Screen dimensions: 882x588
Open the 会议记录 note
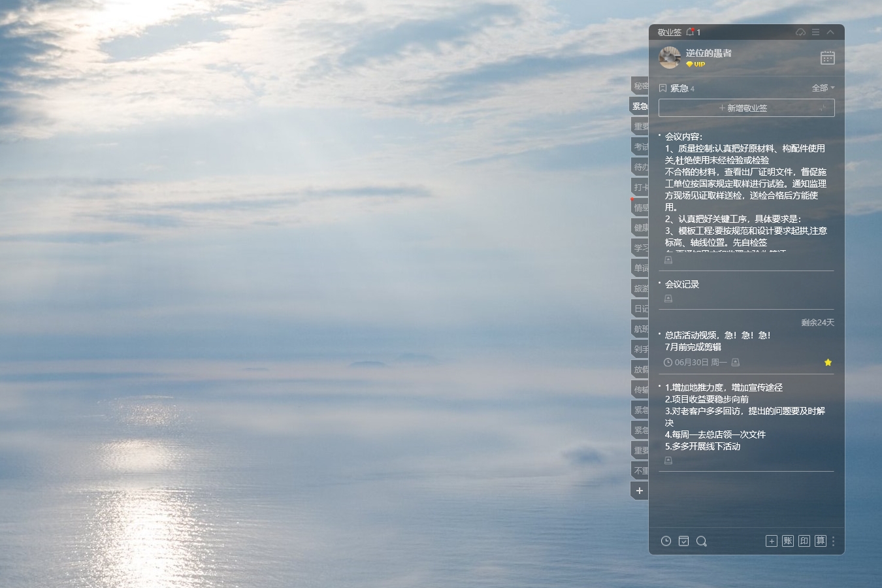pyautogui.click(x=682, y=284)
